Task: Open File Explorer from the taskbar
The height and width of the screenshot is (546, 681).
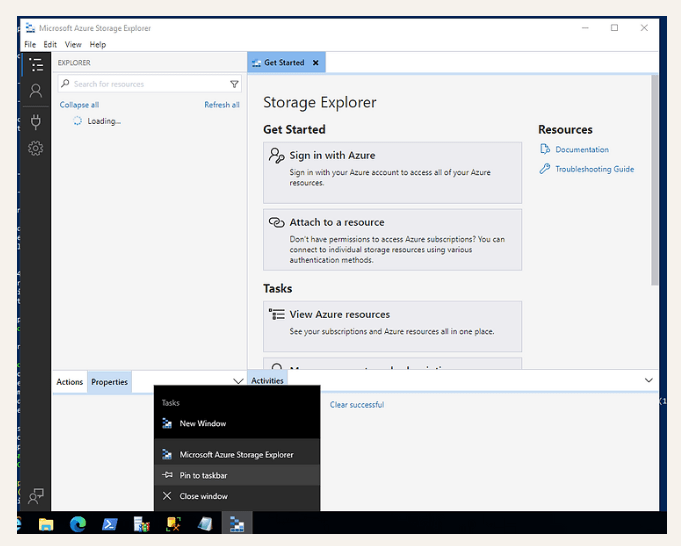Action: [46, 524]
